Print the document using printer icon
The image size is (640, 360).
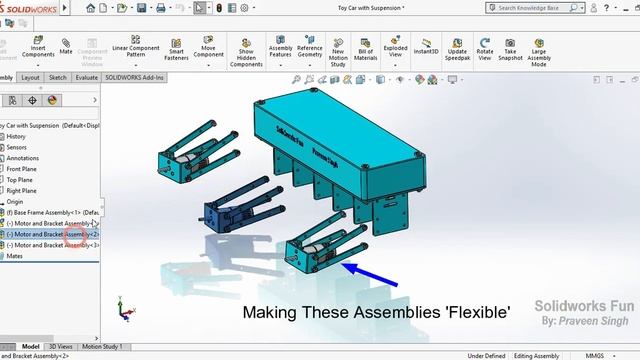click(x=161, y=8)
